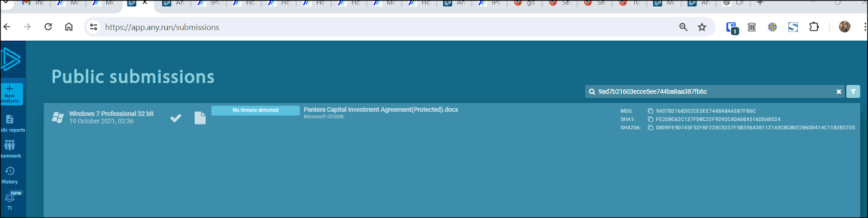Click the trash can extension icon
The height and width of the screenshot is (218, 868).
(752, 27)
